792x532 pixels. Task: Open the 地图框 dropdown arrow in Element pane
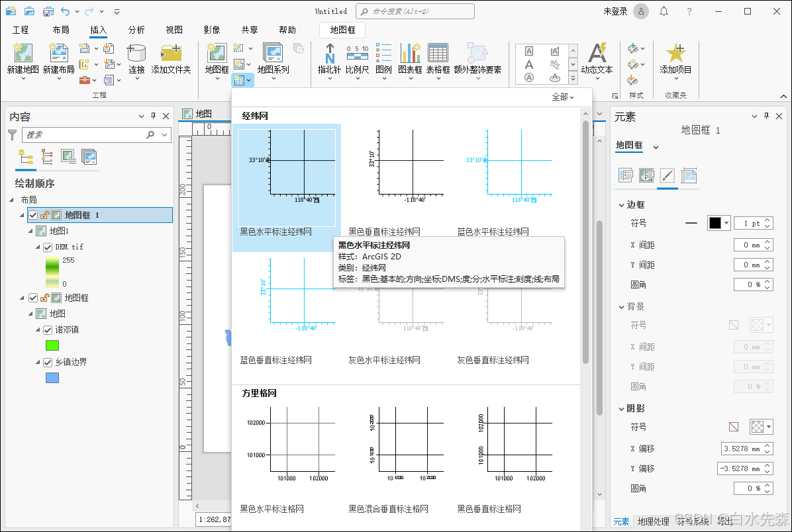pos(656,148)
